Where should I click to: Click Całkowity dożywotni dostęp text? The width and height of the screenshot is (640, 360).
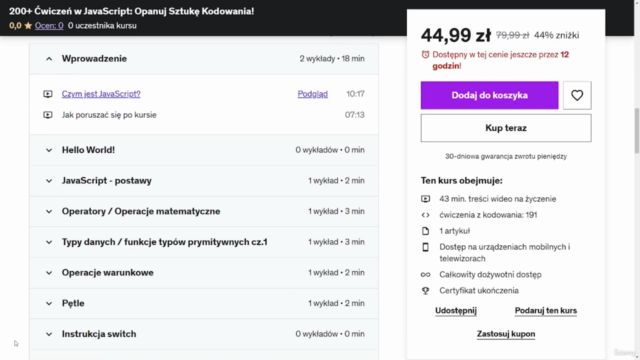coord(490,275)
